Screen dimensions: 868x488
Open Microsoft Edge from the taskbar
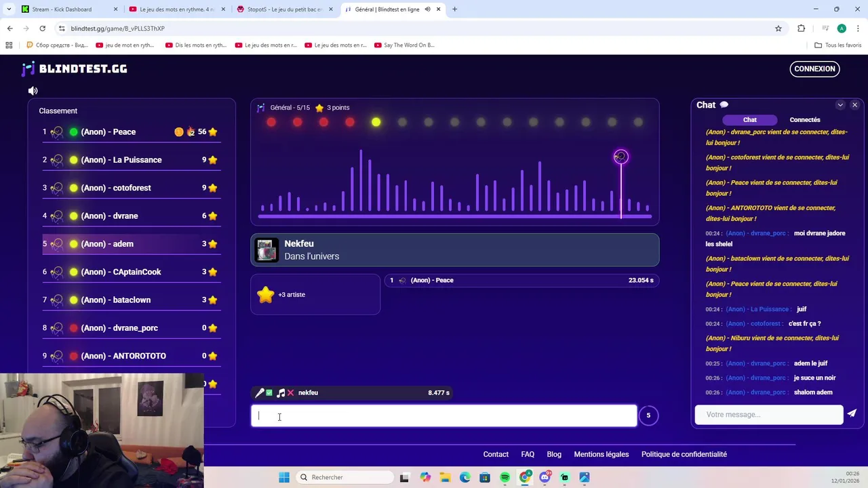coord(465,477)
